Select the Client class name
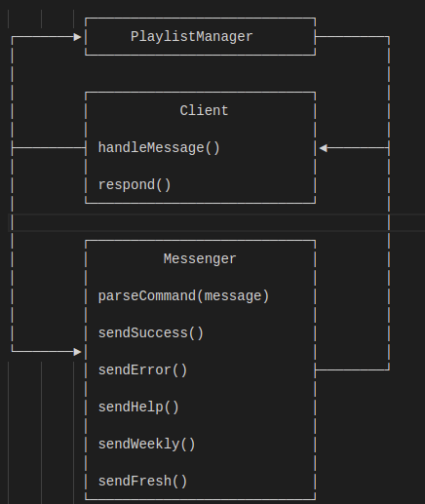Image resolution: width=425 pixels, height=504 pixels. (204, 111)
